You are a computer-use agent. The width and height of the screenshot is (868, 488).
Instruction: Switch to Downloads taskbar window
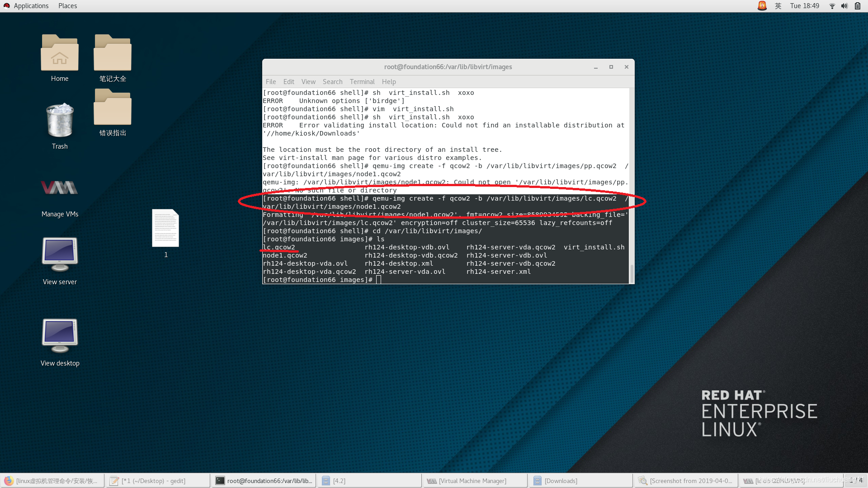581,481
